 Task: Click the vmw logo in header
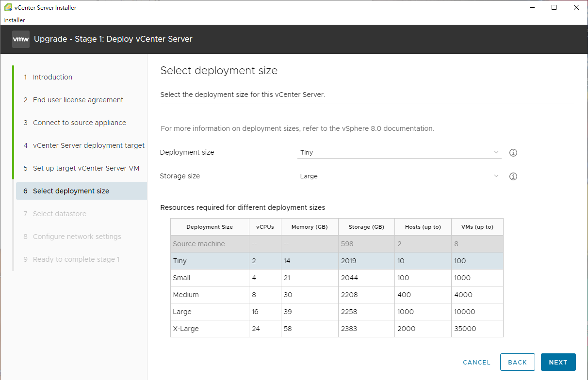[x=21, y=39]
